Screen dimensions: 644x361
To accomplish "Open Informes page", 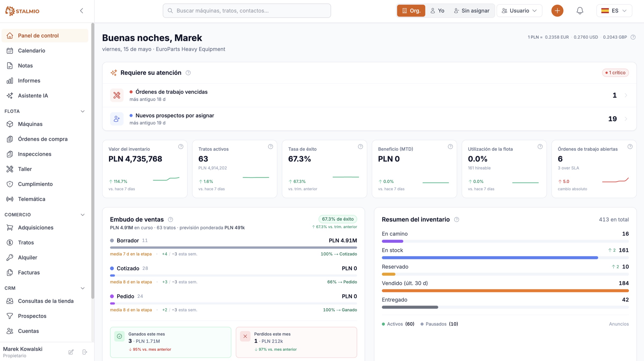I will (x=45, y=81).
